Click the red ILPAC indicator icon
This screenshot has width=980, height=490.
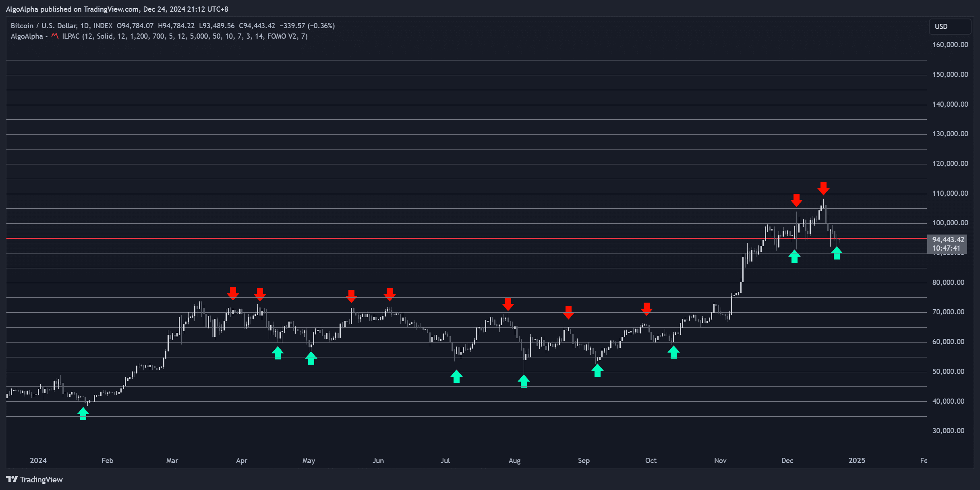tap(56, 36)
